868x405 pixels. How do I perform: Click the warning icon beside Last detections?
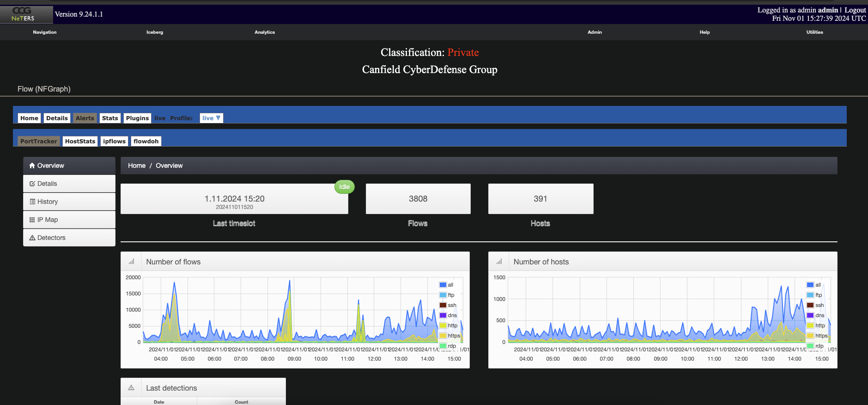click(131, 388)
